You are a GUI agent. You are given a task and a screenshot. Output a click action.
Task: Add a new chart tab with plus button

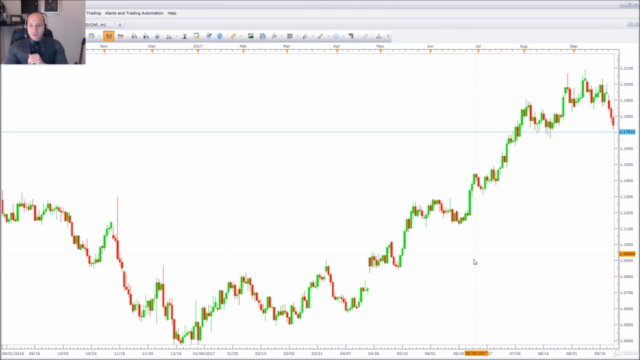pos(120,25)
